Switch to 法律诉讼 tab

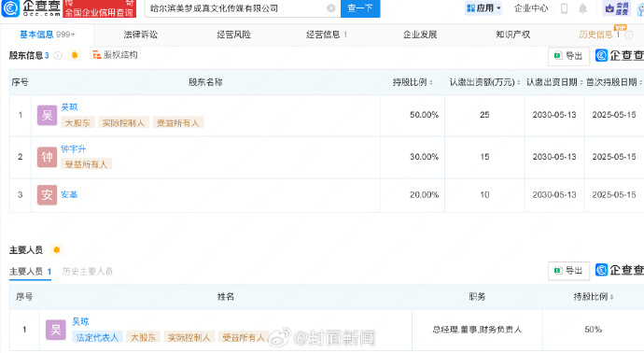coord(140,35)
